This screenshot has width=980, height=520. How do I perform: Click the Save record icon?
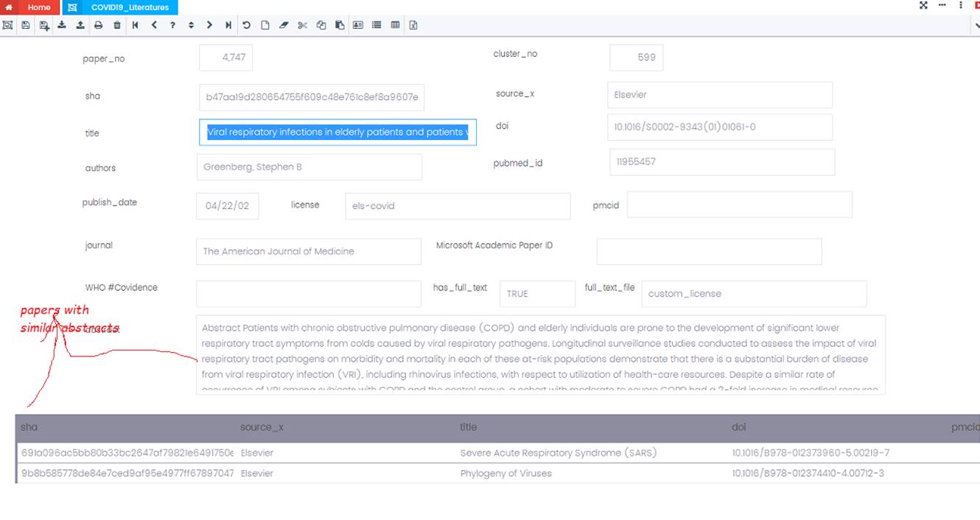click(26, 25)
